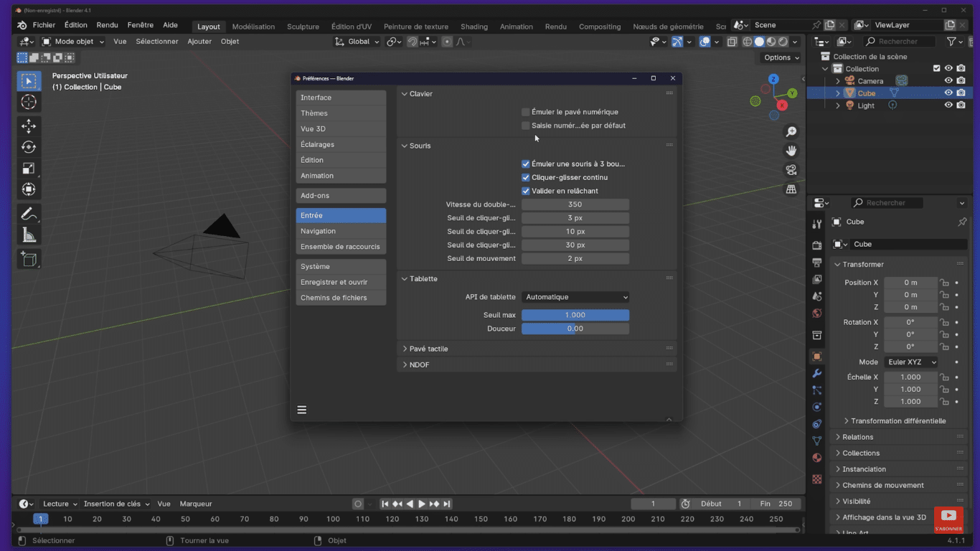Activate the Rotate tool
The height and width of the screenshot is (551, 980).
pos(29,146)
